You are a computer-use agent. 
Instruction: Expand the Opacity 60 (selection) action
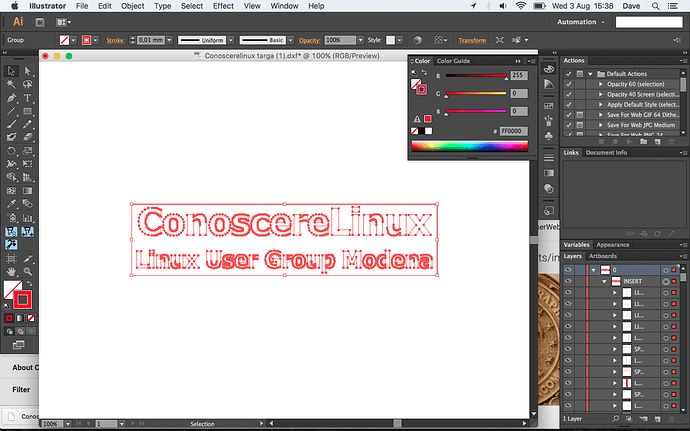601,84
